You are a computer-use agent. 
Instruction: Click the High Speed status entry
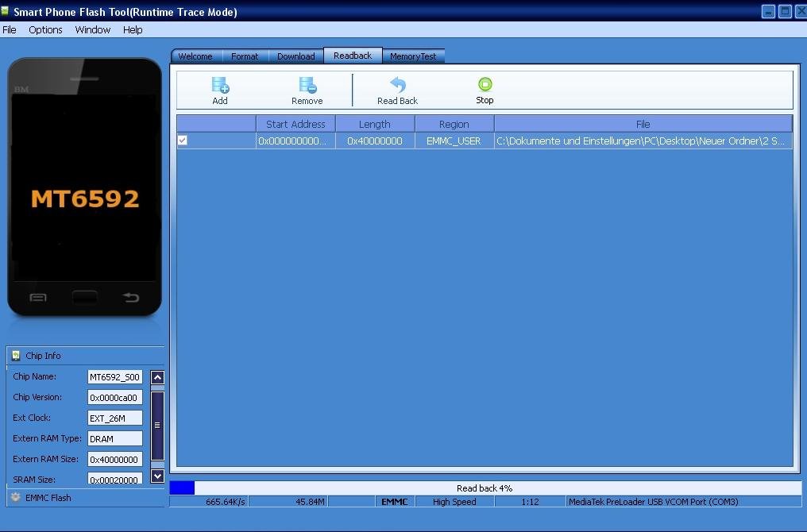pyautogui.click(x=454, y=502)
